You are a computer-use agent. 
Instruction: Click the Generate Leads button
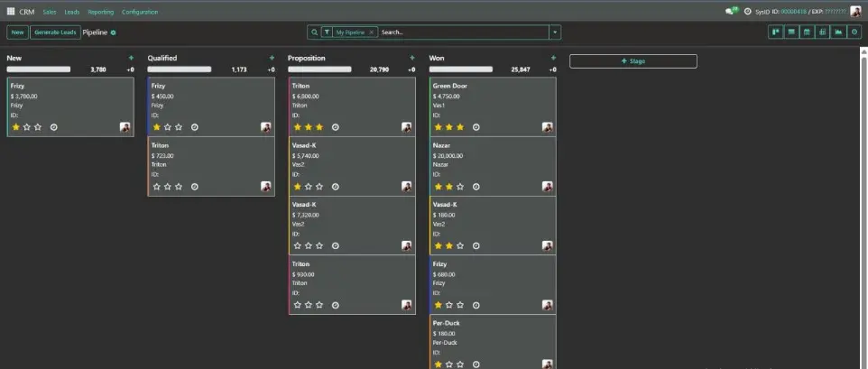54,32
